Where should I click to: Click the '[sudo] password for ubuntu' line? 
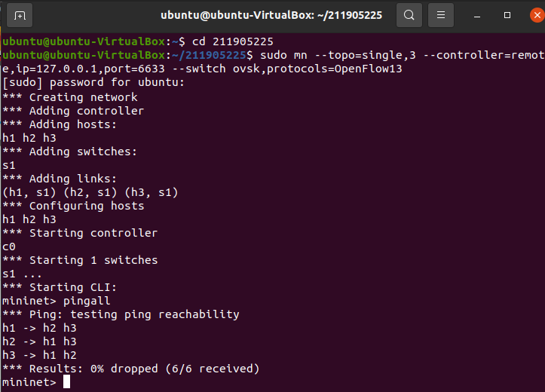[93, 82]
